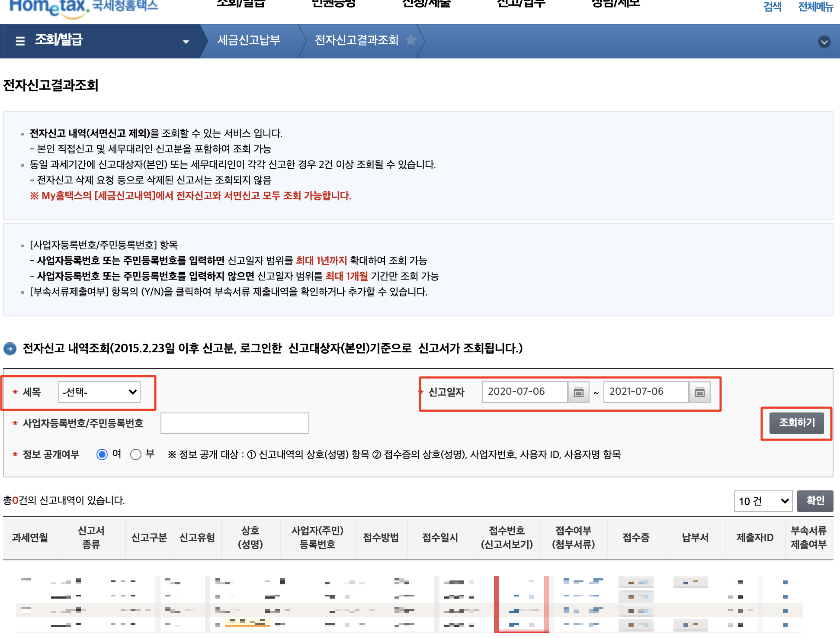Open the 10 건 results-per-page dropdown

point(763,501)
